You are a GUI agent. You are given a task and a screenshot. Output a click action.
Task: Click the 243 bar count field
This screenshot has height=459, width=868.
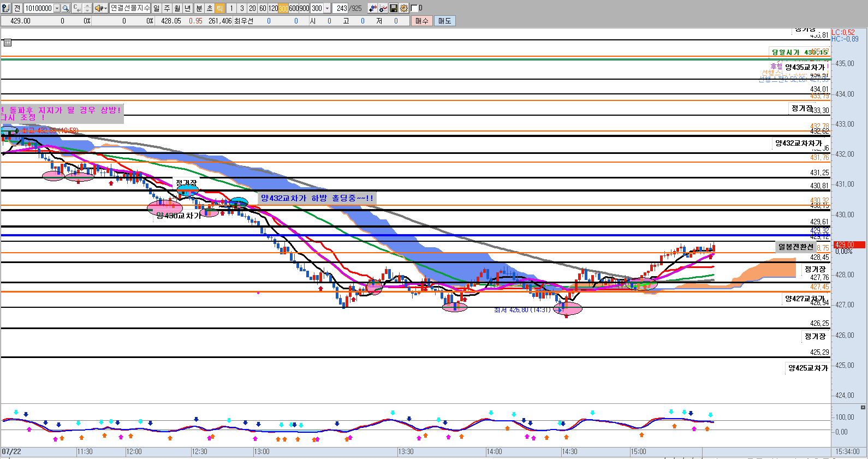pos(341,8)
